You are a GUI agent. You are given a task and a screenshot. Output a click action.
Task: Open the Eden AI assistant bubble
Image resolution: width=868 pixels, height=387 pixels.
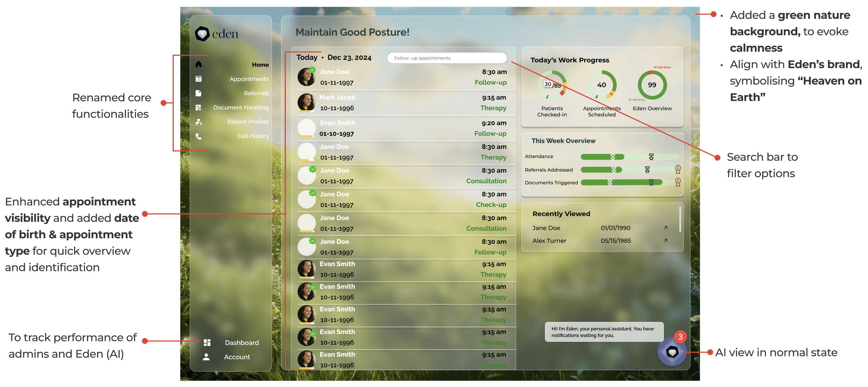point(672,352)
